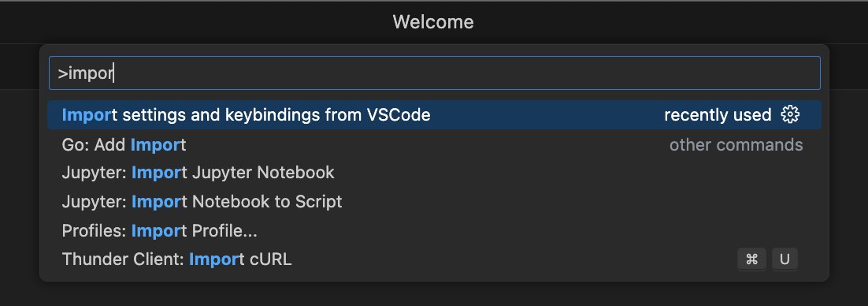Click the Thunder Client prefix text
The width and height of the screenshot is (868, 306).
123,259
